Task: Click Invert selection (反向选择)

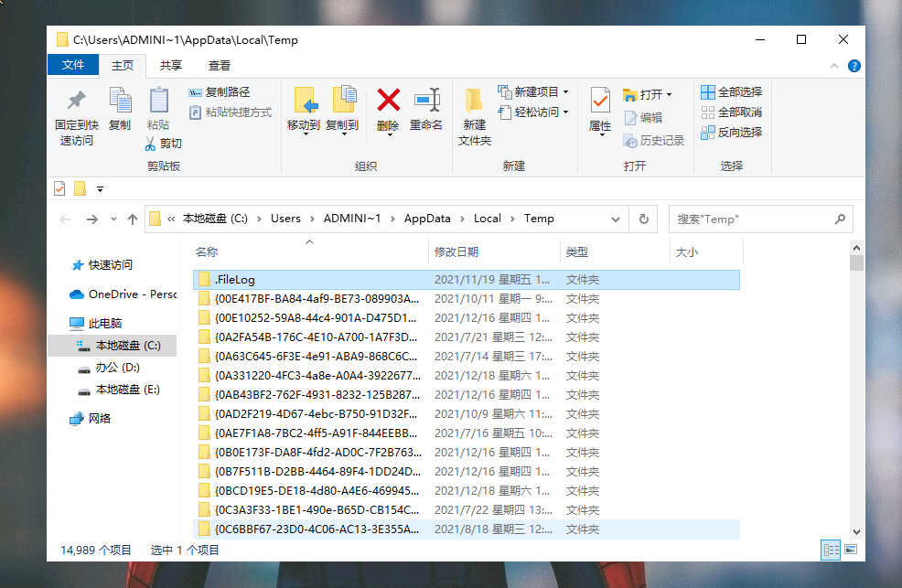Action: click(731, 133)
